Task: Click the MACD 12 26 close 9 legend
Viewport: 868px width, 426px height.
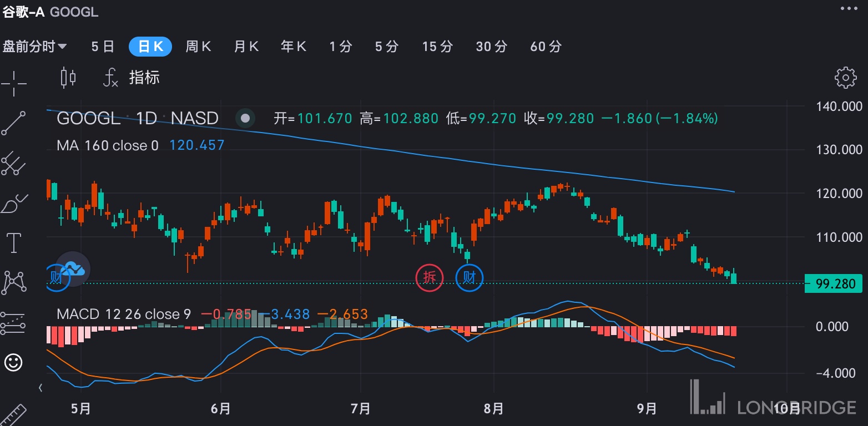Action: click(124, 315)
